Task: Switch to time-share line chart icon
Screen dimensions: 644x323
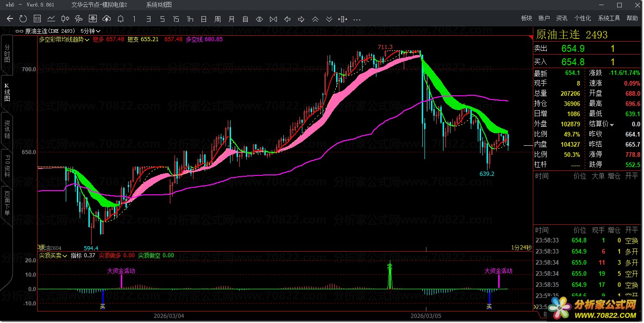Action: pyautogui.click(x=51, y=19)
